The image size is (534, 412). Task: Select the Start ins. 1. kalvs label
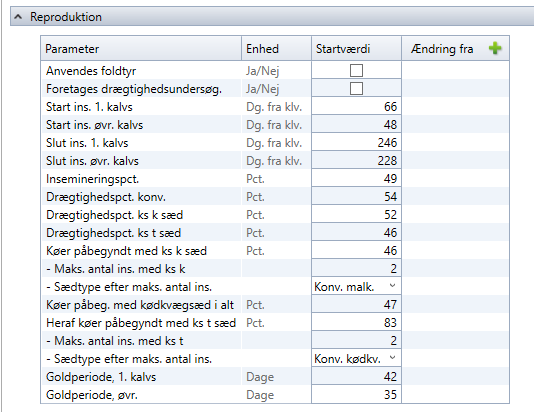[89, 107]
